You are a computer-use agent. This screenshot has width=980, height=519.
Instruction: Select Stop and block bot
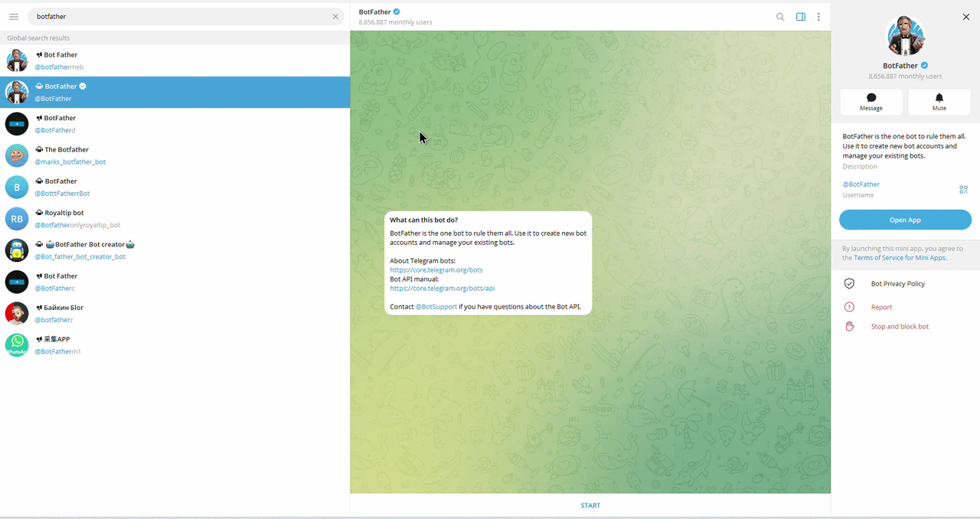900,327
